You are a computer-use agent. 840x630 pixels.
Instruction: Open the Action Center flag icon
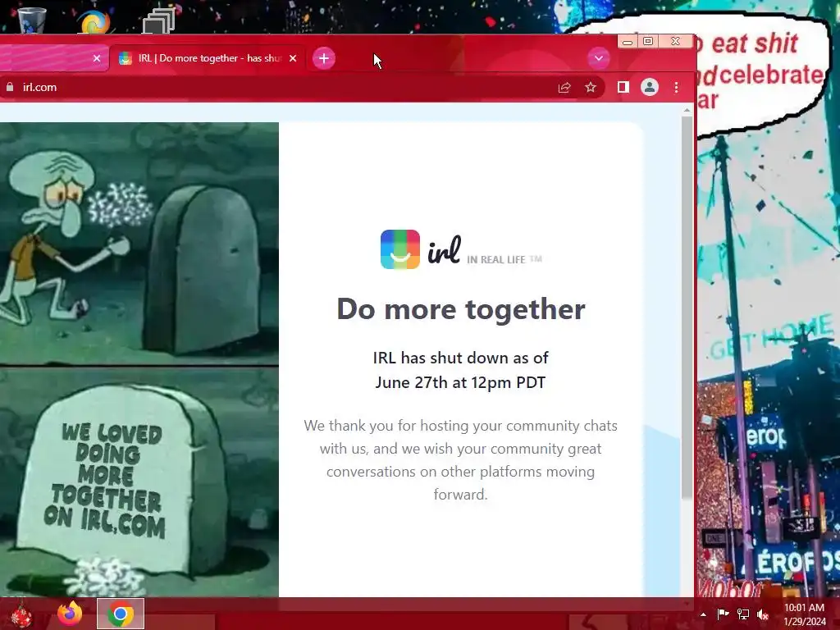(x=723, y=614)
